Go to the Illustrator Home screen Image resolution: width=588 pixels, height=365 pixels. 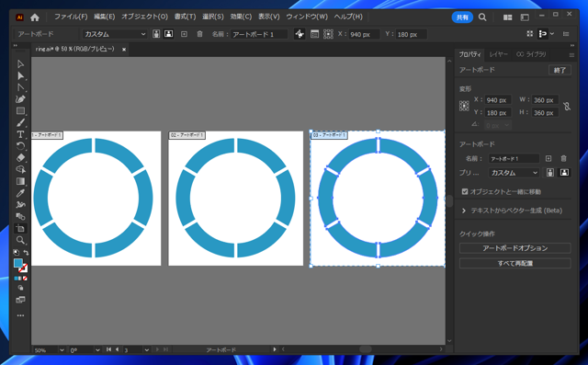click(35, 17)
